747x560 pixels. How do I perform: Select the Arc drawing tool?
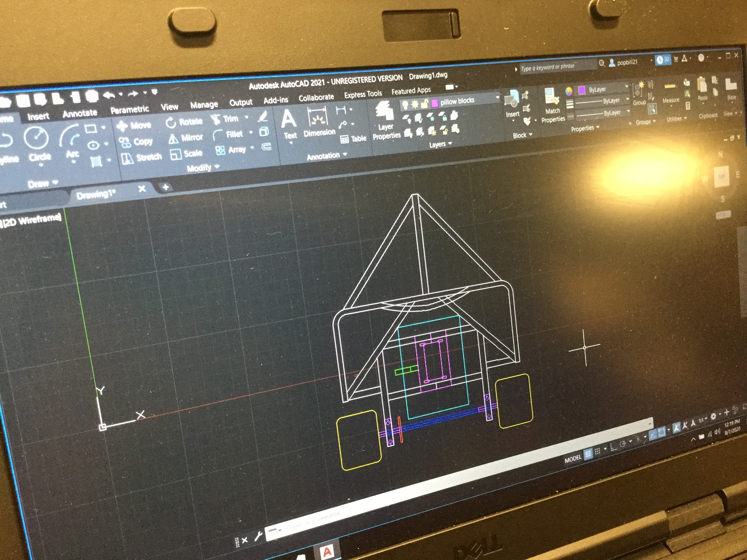pos(71,140)
